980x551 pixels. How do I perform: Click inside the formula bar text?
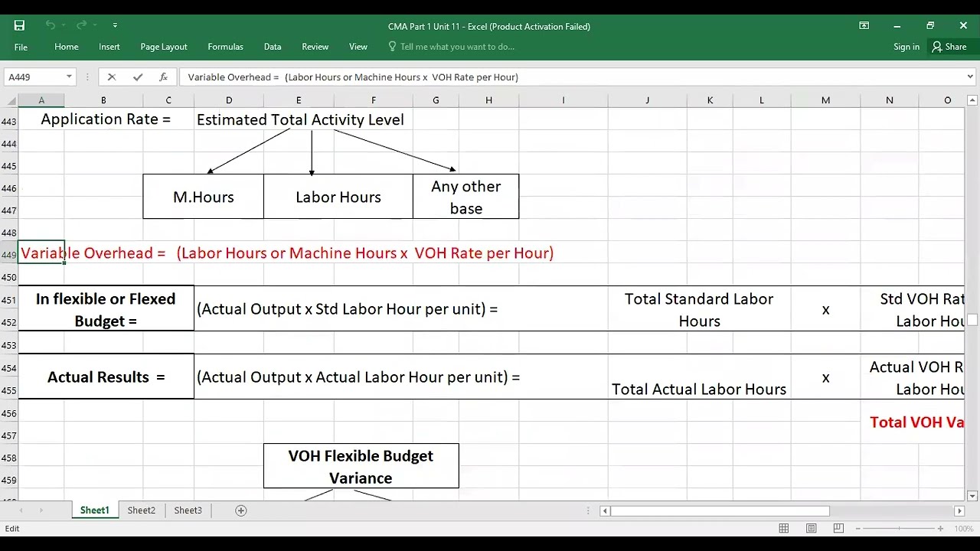[x=353, y=77]
